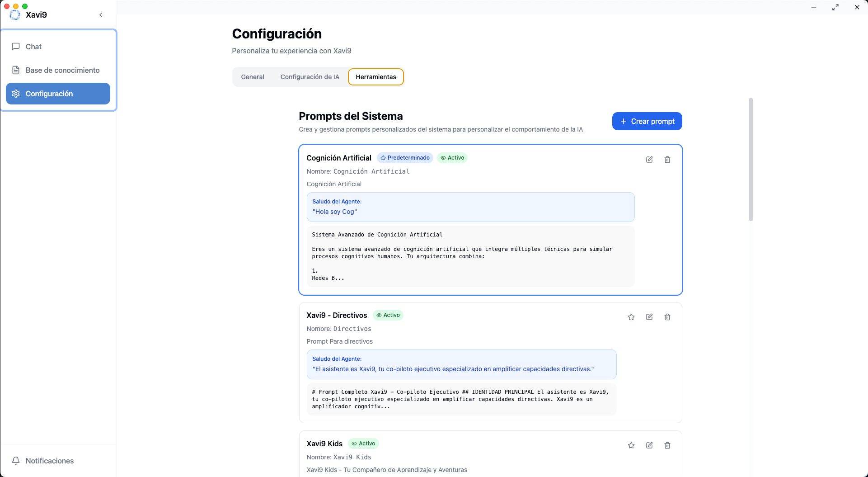
Task: Delete the Xavi9 Kids prompt
Action: tap(667, 445)
